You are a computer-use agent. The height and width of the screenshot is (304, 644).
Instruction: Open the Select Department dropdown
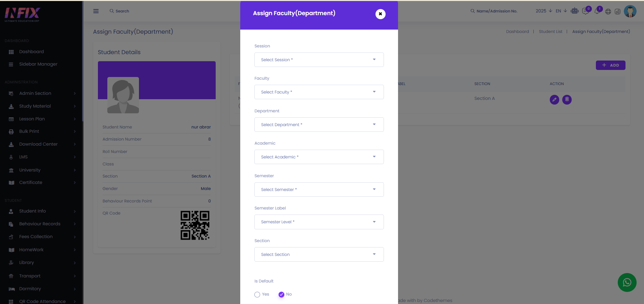tap(319, 124)
